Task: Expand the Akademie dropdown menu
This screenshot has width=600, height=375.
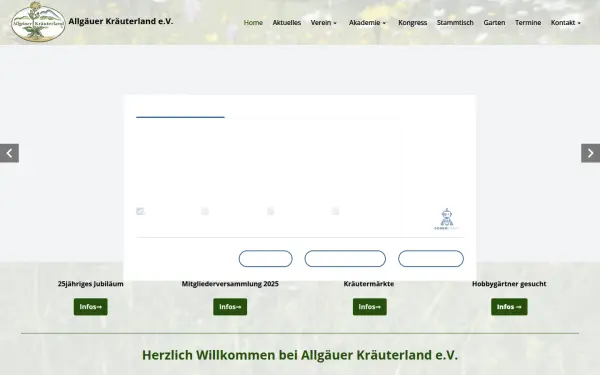Action: 367,23
